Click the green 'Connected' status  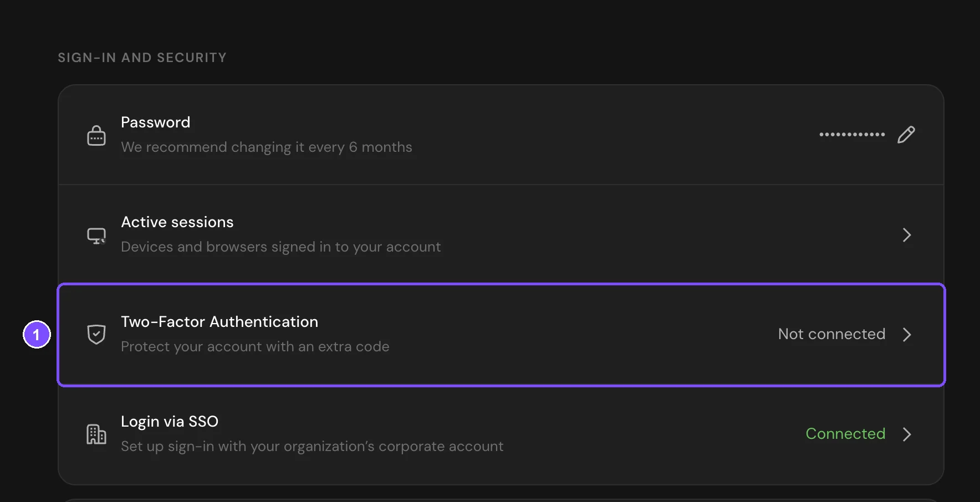pos(845,434)
